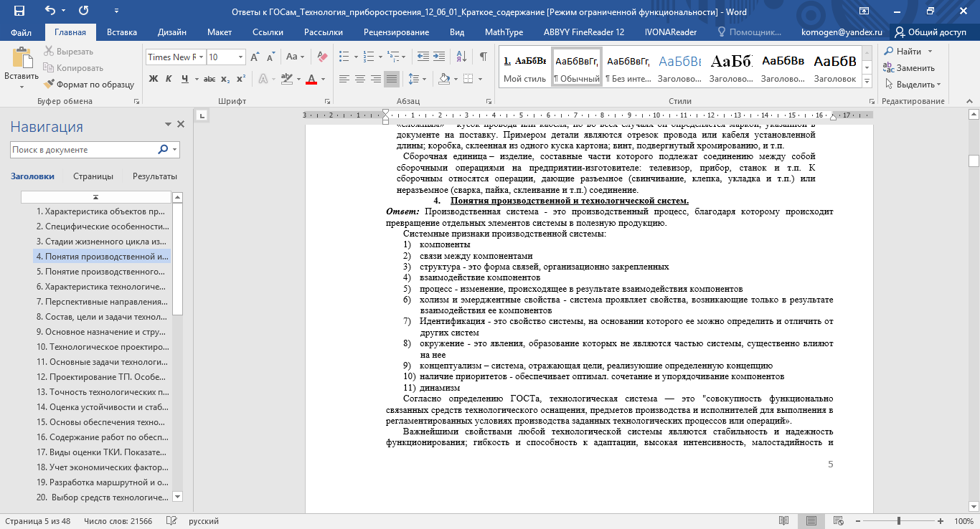Click the Заменить replace button

pos(909,68)
